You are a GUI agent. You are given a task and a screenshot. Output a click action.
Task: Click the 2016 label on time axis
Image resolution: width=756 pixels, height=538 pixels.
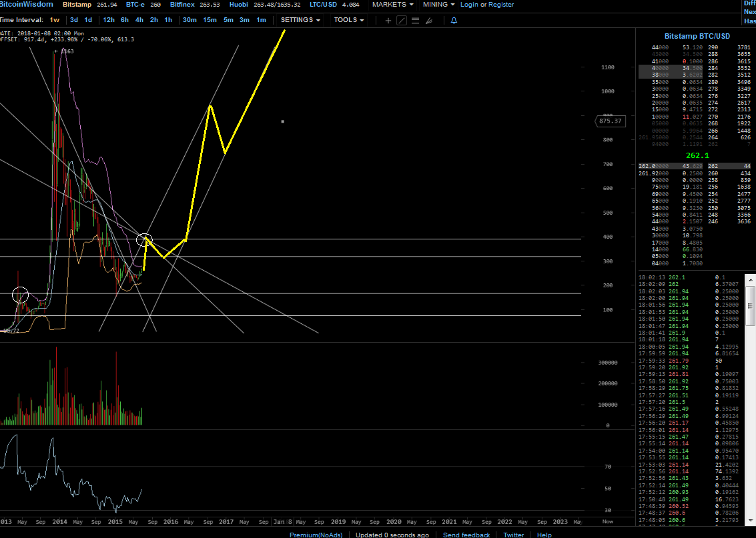click(171, 521)
